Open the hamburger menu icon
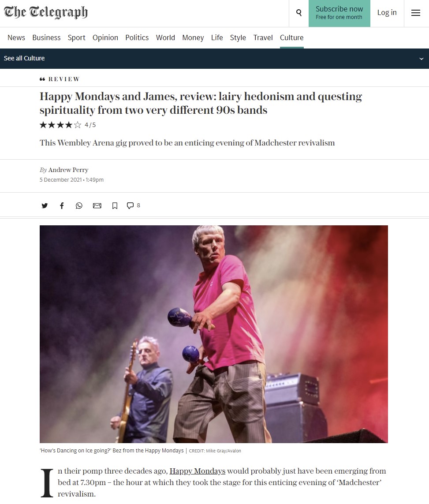 415,13
